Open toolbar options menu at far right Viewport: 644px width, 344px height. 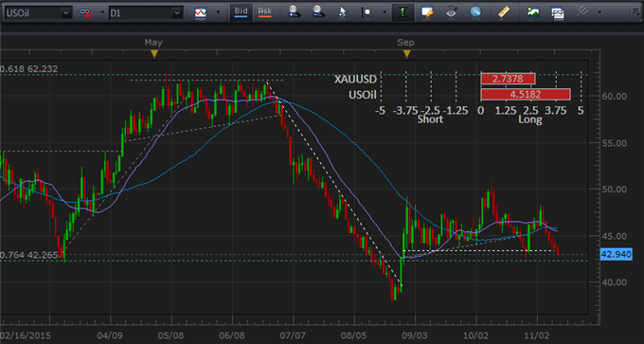click(636, 12)
